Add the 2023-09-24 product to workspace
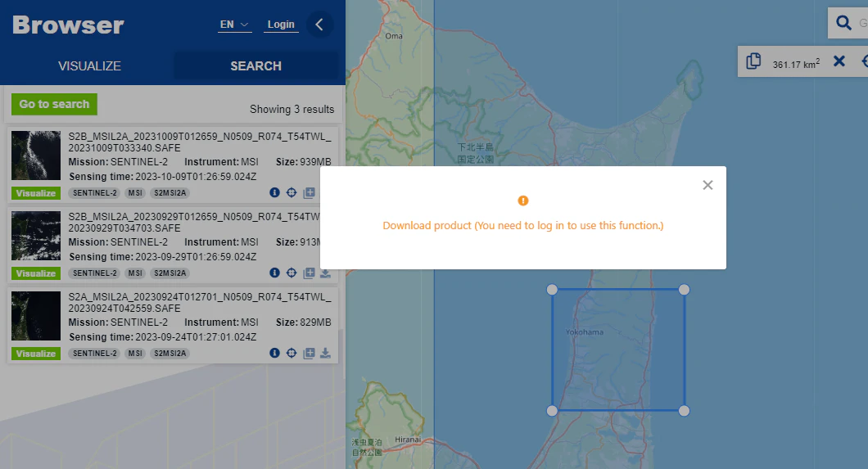868x469 pixels. [x=310, y=353]
